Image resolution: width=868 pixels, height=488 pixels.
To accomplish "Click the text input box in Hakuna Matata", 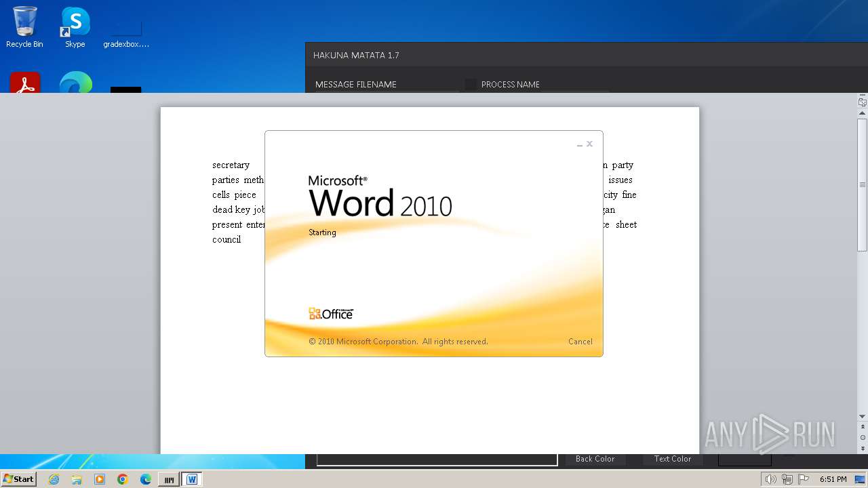I will point(437,460).
